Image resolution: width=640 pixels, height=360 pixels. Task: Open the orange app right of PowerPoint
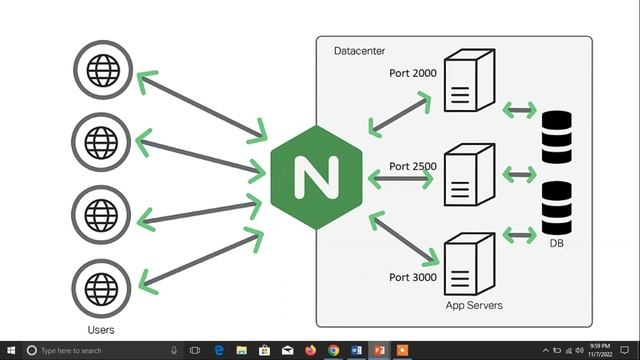(402, 350)
